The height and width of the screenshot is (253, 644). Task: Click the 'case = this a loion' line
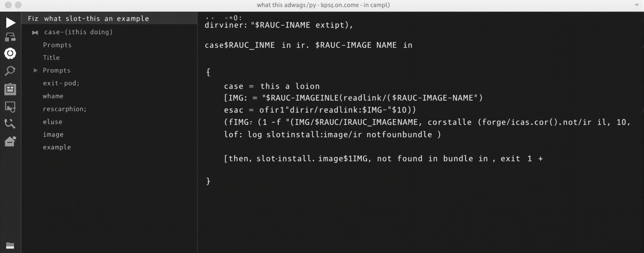pyautogui.click(x=272, y=86)
